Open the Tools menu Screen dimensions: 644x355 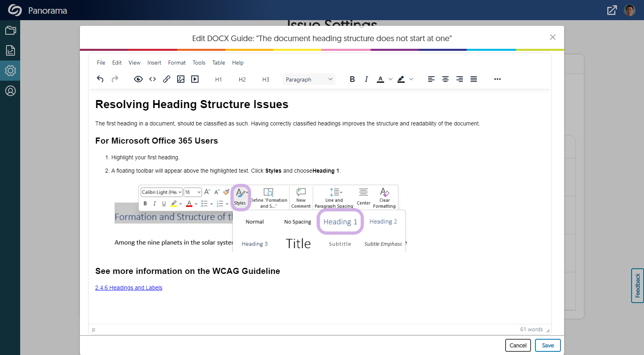199,63
